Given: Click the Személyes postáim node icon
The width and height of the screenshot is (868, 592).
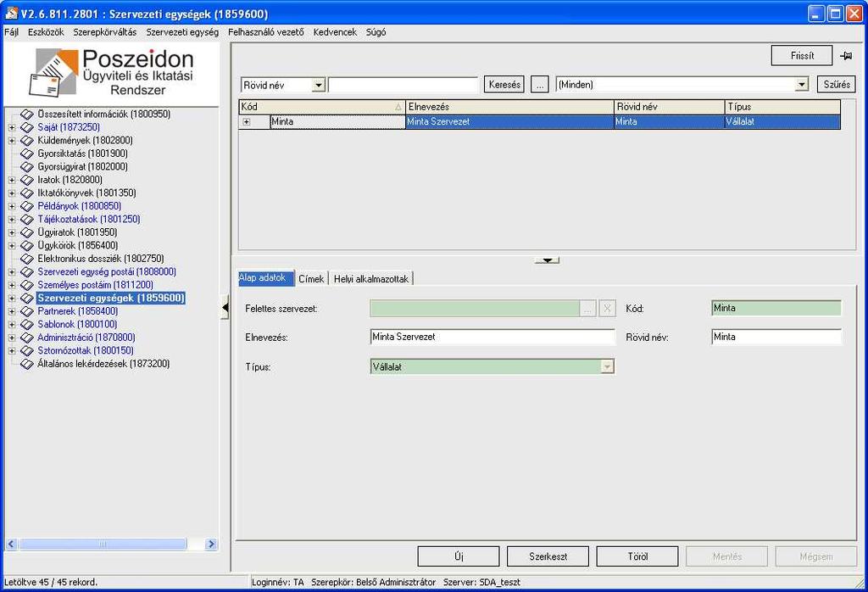Looking at the screenshot, I should pos(26,285).
